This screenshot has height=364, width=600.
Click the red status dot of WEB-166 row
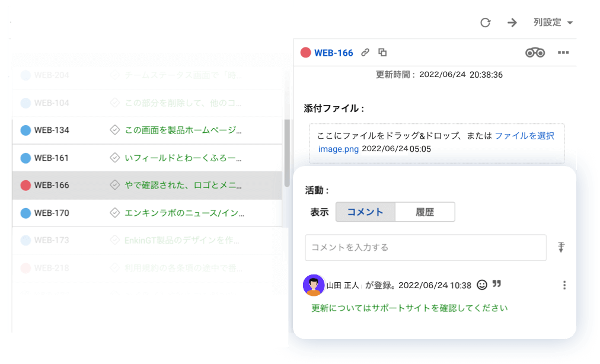pyautogui.click(x=25, y=186)
